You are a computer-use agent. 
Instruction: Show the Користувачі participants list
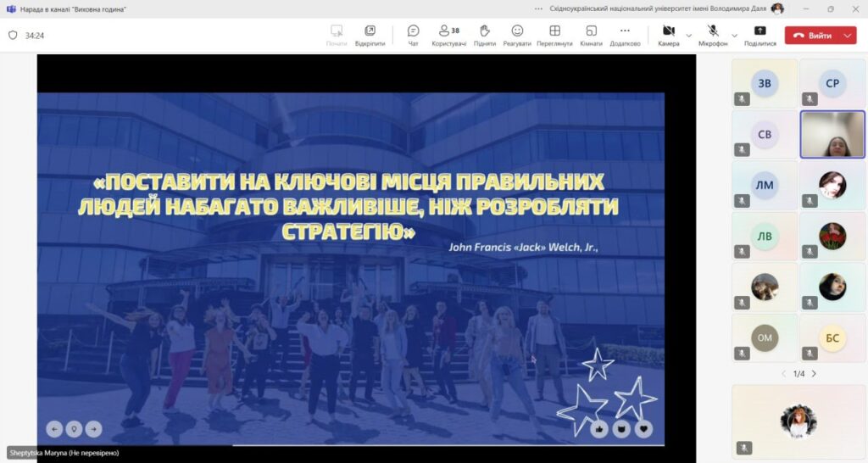coord(448,36)
